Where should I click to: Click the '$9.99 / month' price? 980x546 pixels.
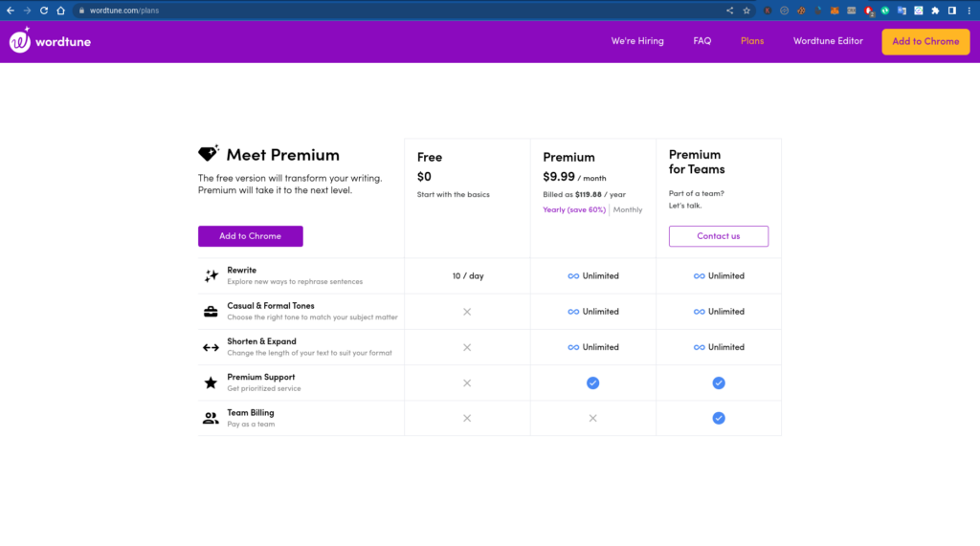coord(574,177)
